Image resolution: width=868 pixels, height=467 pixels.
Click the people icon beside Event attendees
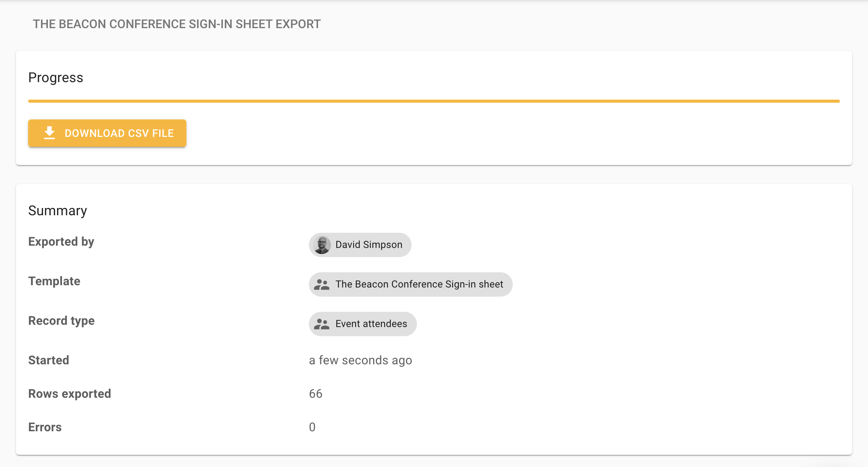tap(322, 324)
